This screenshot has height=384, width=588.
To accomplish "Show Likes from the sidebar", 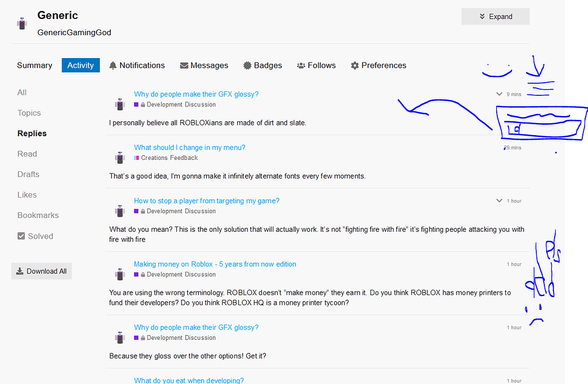I will [x=26, y=194].
